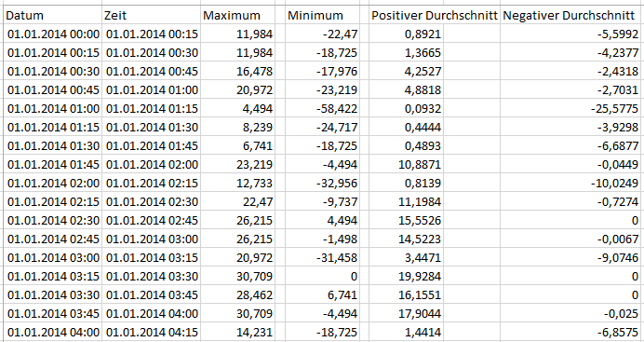Viewport: 644px width, 342px height.
Task: Click the Minimum column header cell
Action: pos(322,16)
